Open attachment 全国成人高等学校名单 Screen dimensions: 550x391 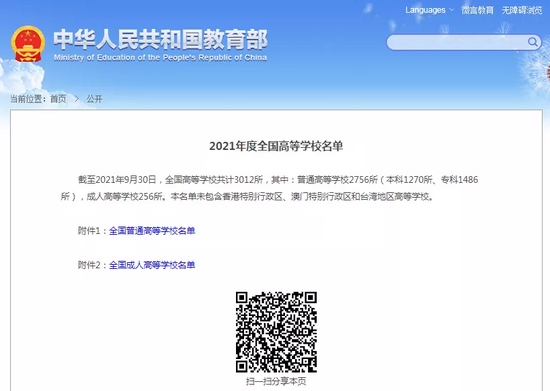click(152, 265)
